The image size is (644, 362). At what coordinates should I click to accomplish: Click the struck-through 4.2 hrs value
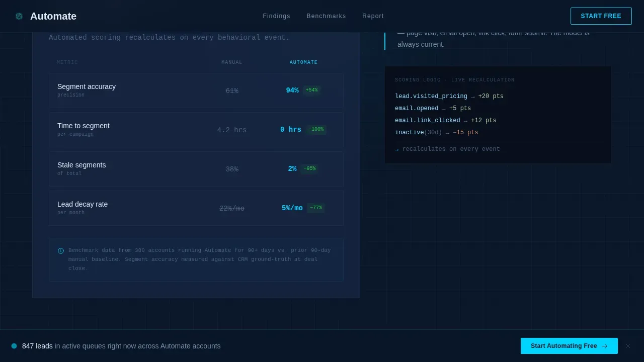click(232, 130)
